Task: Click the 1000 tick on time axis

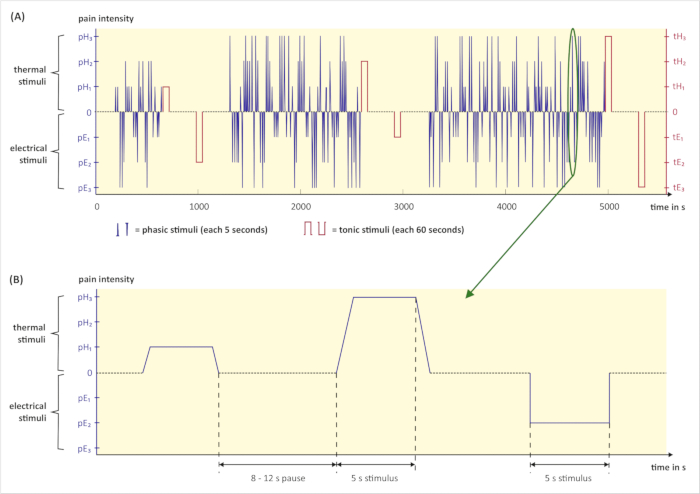Action: coord(199,207)
